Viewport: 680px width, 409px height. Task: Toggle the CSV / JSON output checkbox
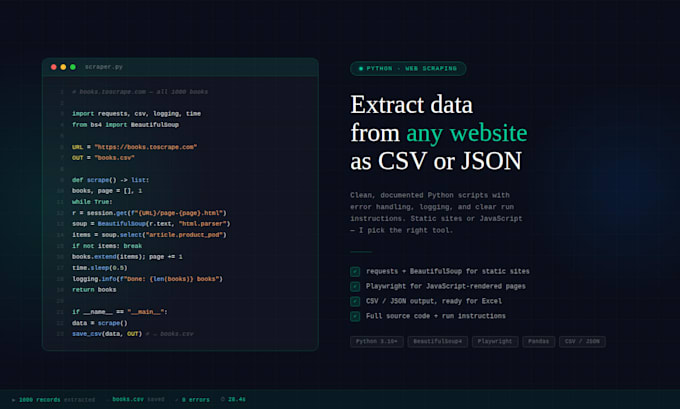(x=355, y=301)
